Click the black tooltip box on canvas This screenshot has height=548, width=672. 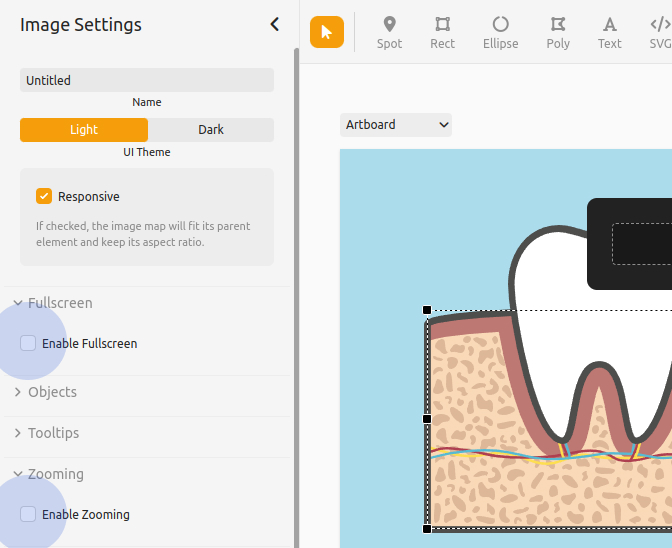[630, 244]
